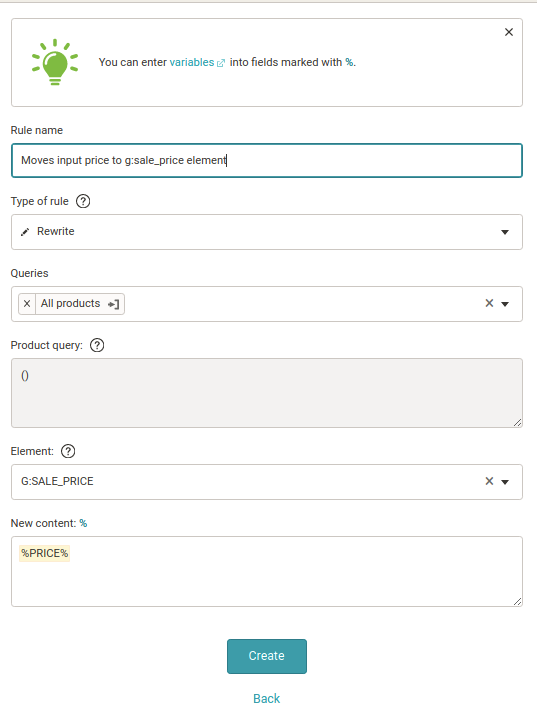Focus the Rule name text field
Image resolution: width=537 pixels, height=720 pixels.
point(267,160)
